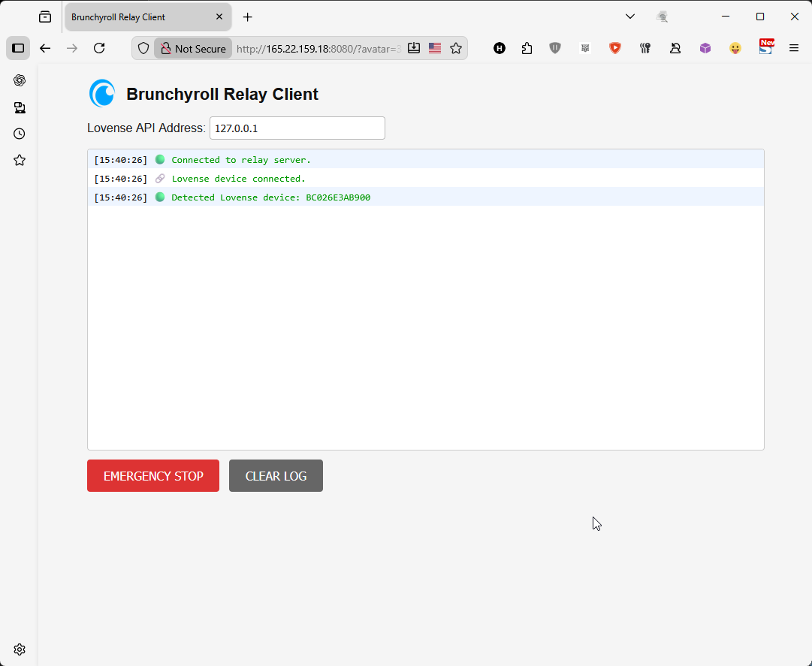Viewport: 812px width, 666px height.
Task: Open a new tab with plus button
Action: coord(248,17)
